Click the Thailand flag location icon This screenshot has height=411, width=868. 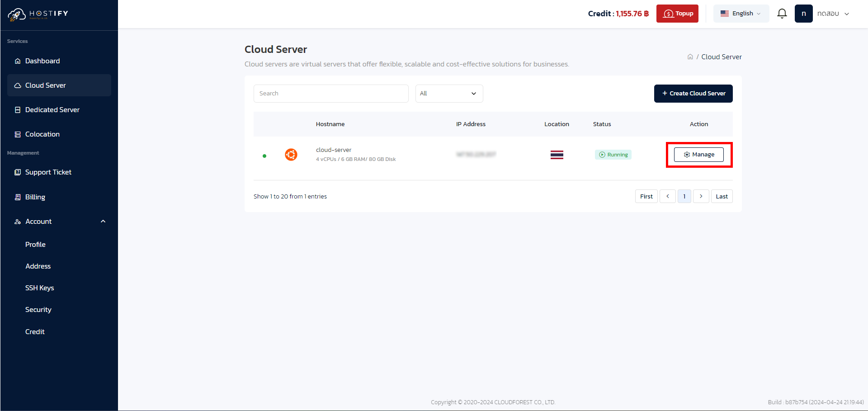click(x=557, y=154)
